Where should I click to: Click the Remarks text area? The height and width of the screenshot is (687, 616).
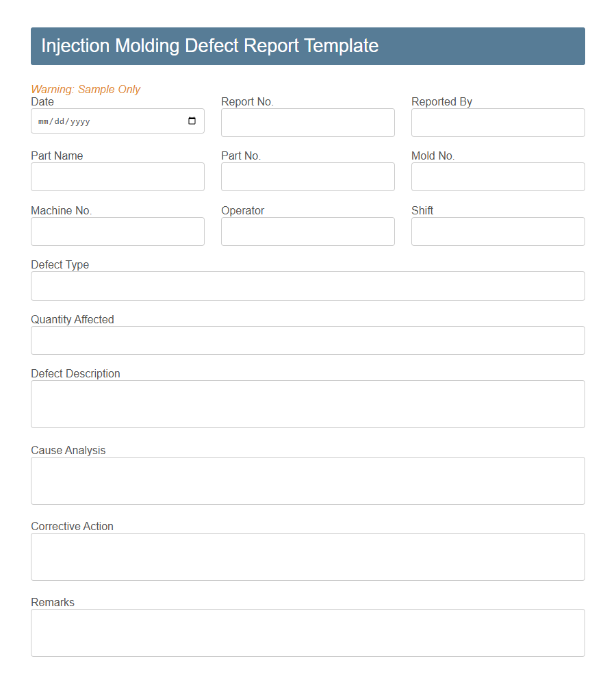pyautogui.click(x=307, y=632)
